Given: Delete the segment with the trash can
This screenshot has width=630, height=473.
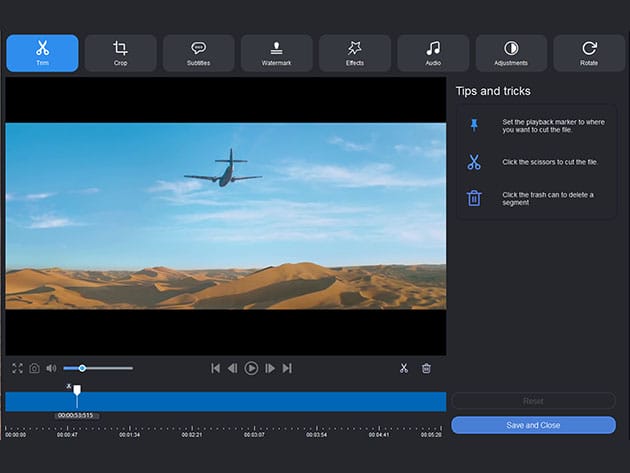Looking at the screenshot, I should tap(426, 368).
